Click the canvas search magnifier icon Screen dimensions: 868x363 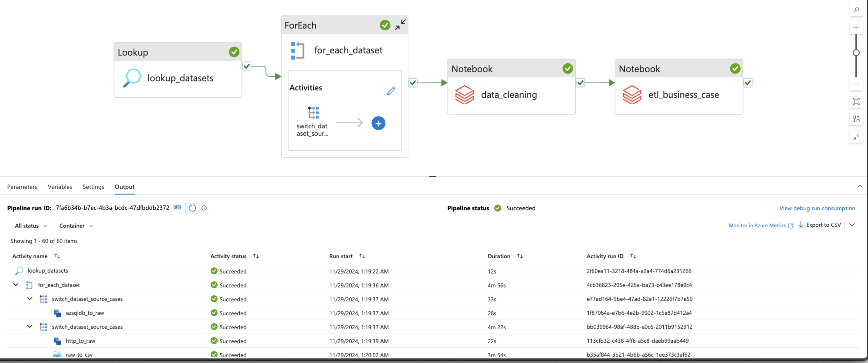[856, 10]
